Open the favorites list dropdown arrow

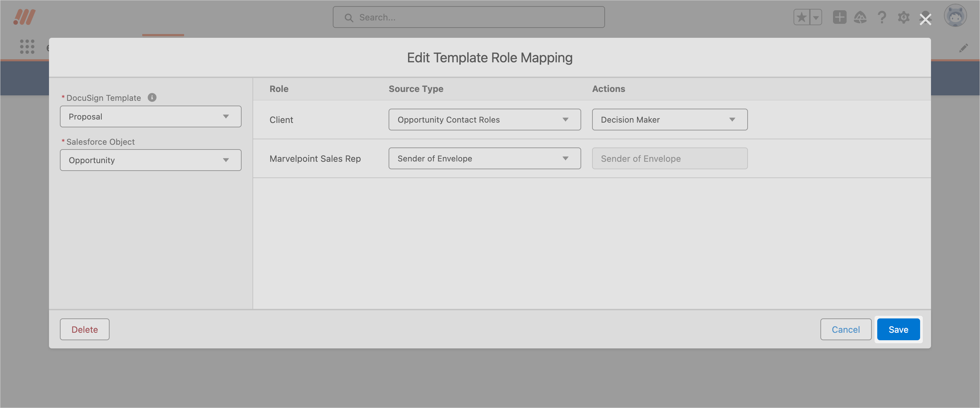pos(816,17)
